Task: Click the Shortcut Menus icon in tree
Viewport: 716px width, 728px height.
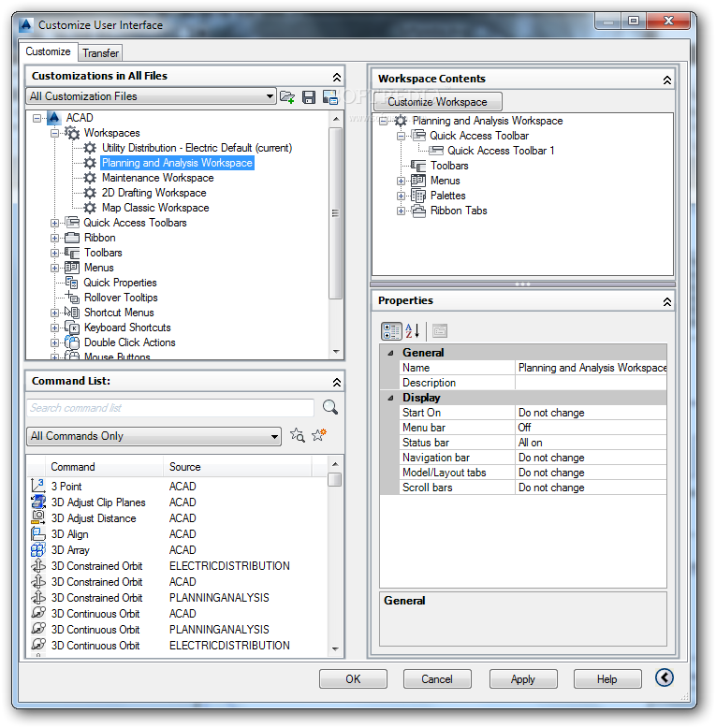Action: [x=71, y=312]
